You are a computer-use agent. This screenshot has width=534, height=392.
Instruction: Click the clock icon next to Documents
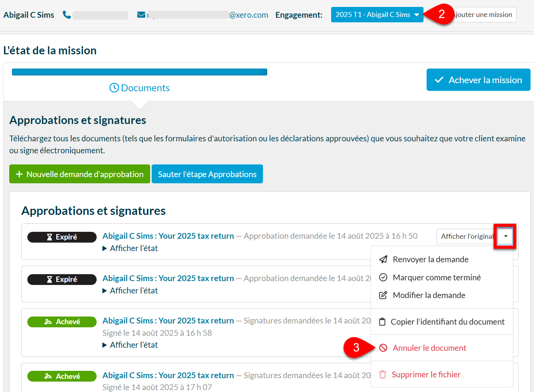[x=114, y=88]
